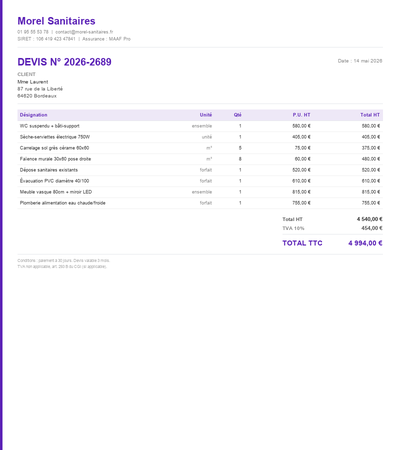Image resolution: width=400 pixels, height=450 pixels.
Task: Select the Sèche-serviettes électrique 750W line
Action: pyautogui.click(x=200, y=137)
